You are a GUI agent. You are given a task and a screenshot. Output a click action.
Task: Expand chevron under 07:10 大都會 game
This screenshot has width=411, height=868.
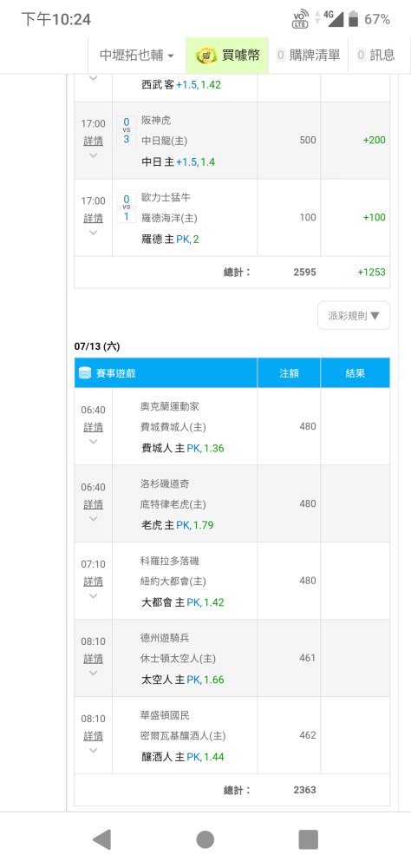[93, 595]
